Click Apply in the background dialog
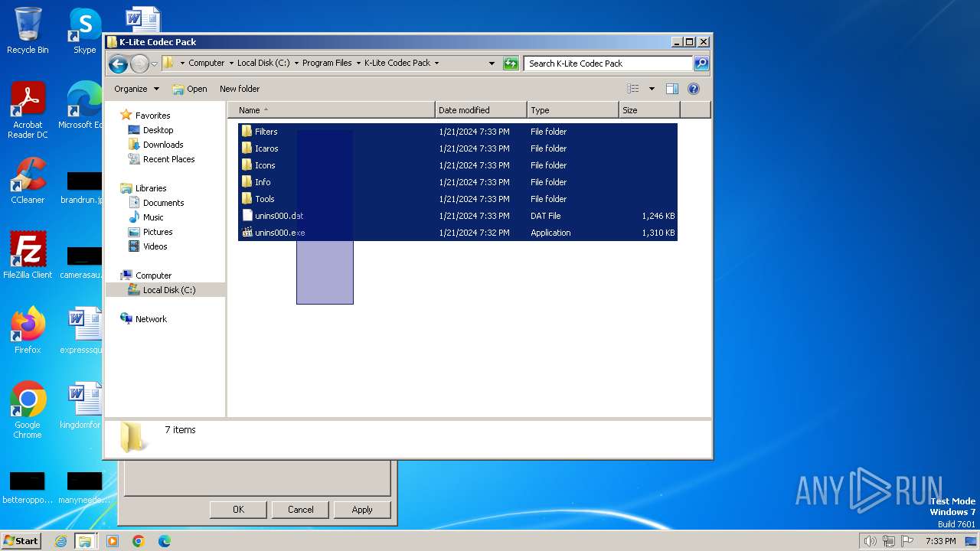Screen dimensions: 980x551 pos(362,510)
